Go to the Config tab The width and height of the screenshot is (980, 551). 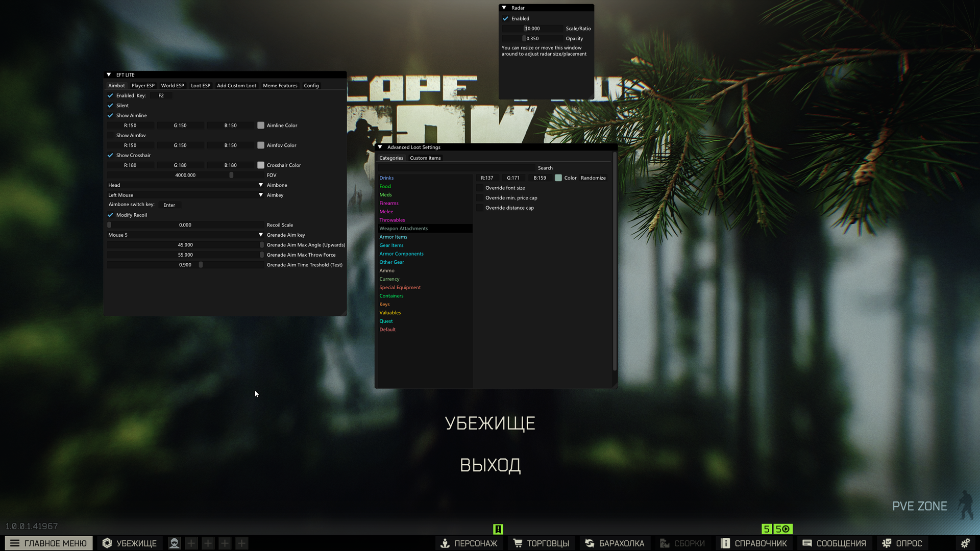(311, 86)
